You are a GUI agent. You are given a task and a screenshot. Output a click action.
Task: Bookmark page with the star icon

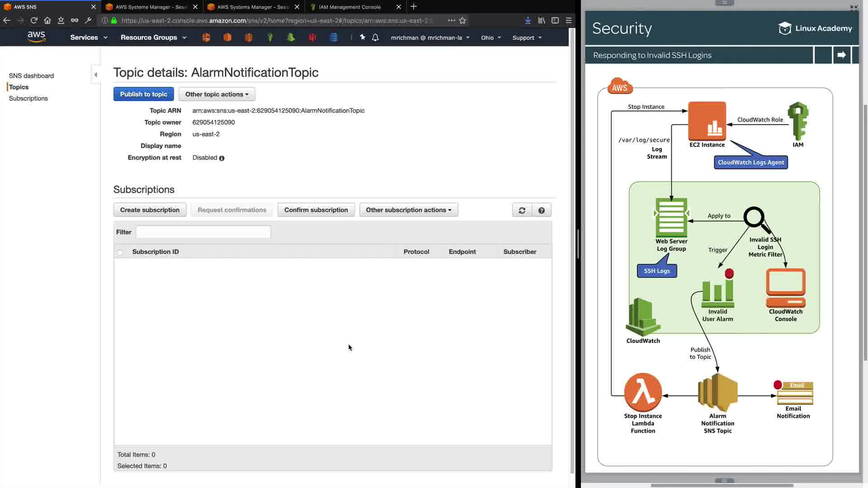462,20
